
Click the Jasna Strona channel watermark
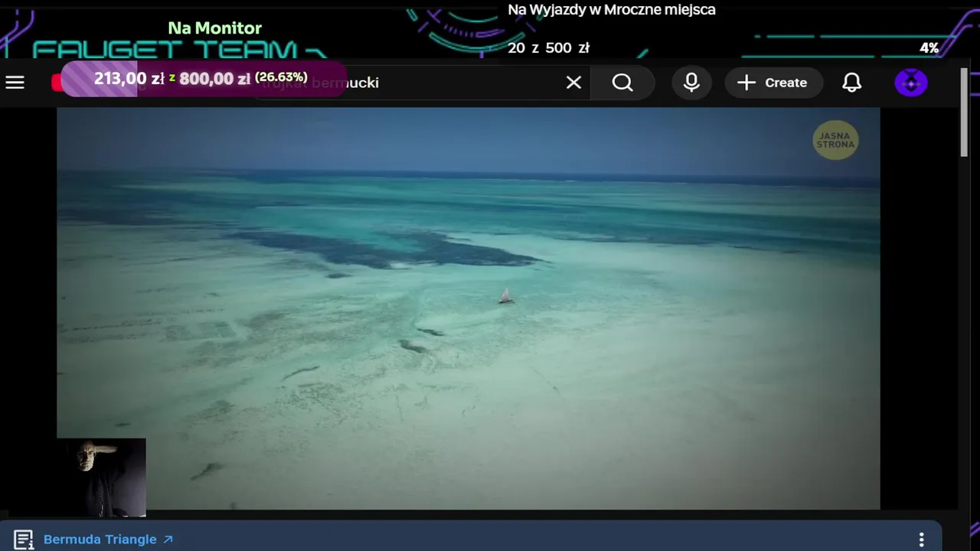point(835,141)
